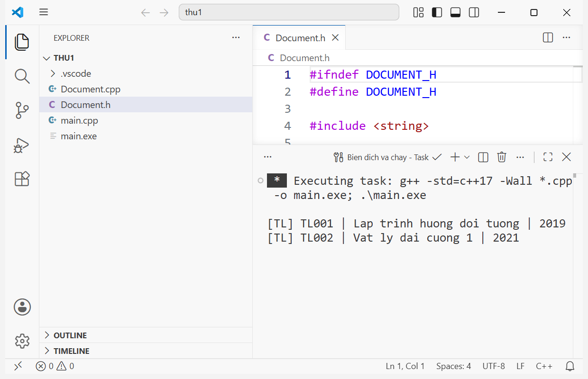This screenshot has width=588, height=379.
Task: Open the Explorer view in activity bar
Action: pyautogui.click(x=22, y=42)
